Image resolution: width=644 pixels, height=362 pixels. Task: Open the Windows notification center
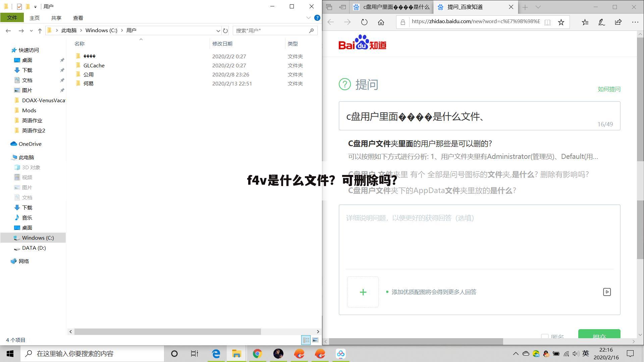630,354
